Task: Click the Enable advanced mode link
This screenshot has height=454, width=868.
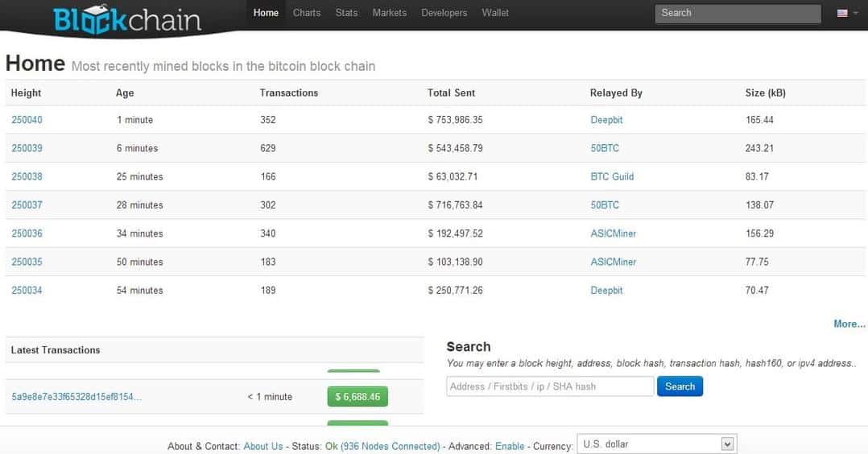Action: coord(509,446)
